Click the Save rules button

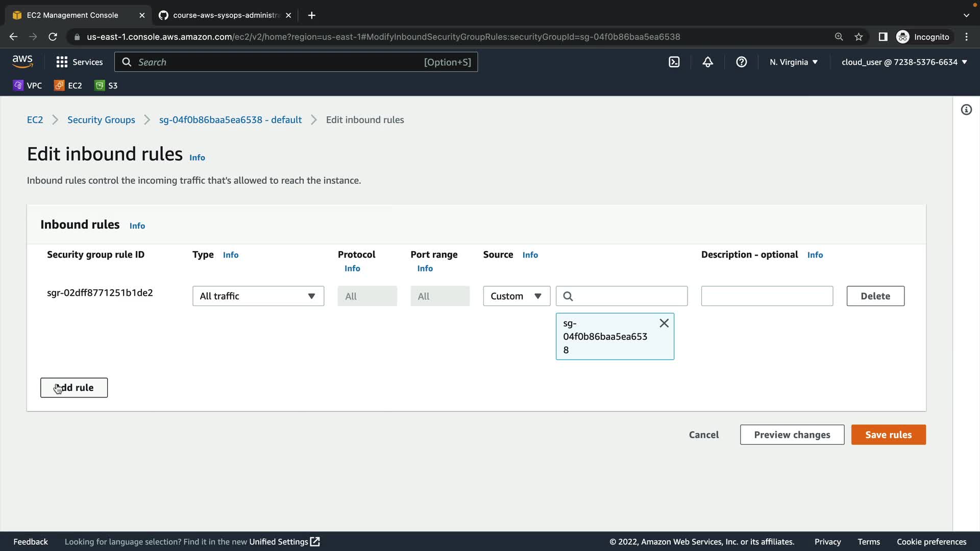[x=888, y=435]
